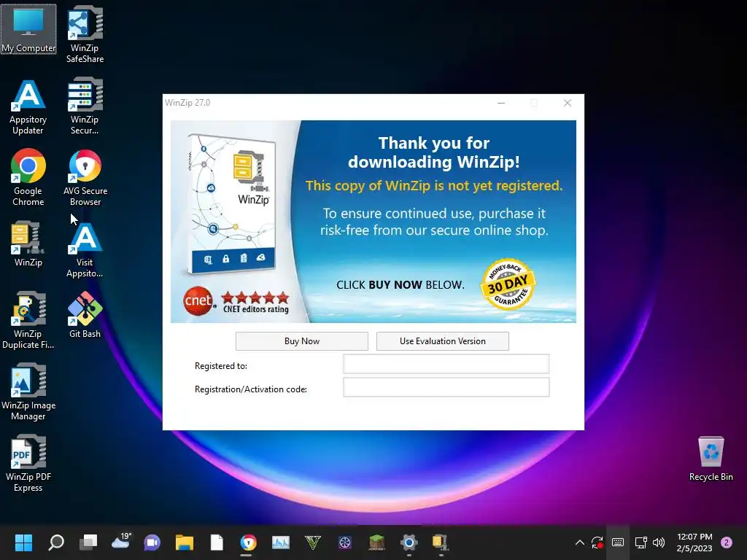
Task: Open the Windows Start menu
Action: [23, 542]
